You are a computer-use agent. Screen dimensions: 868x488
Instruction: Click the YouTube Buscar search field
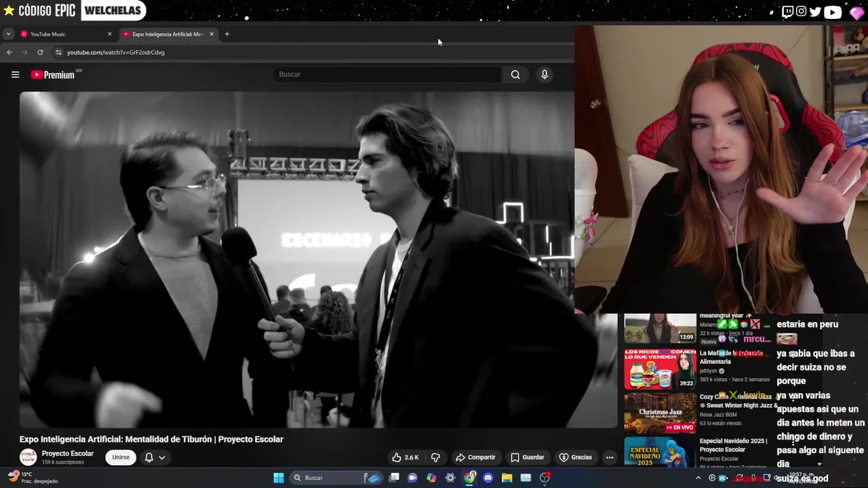tap(389, 75)
